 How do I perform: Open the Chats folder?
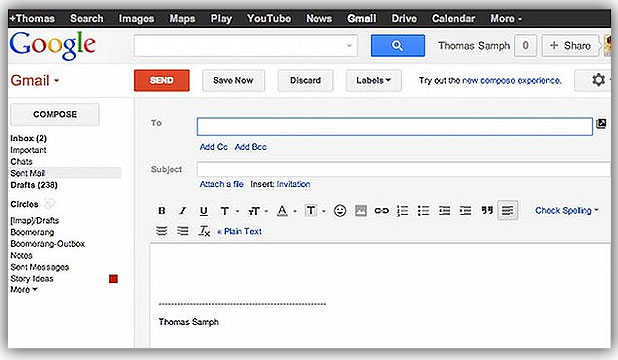pos(21,162)
